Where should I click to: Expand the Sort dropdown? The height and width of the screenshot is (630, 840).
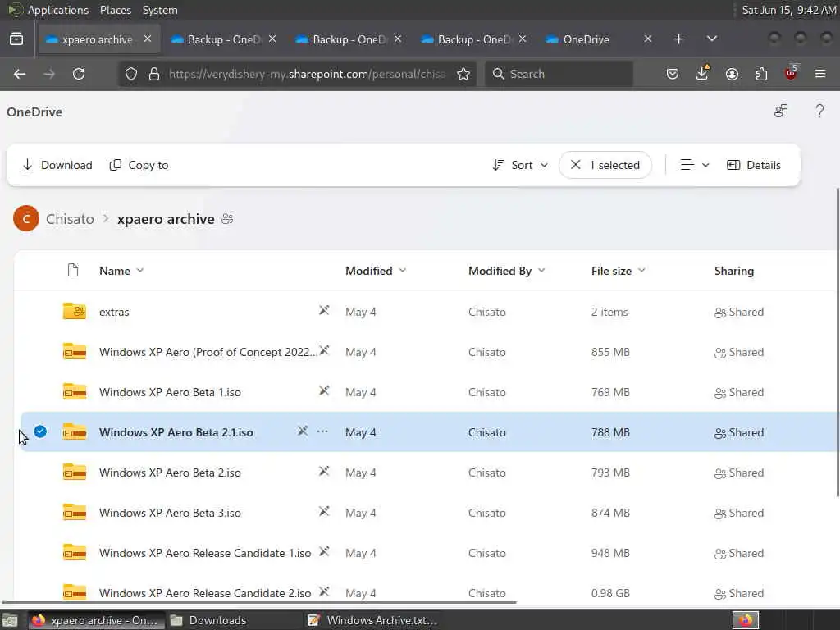pyautogui.click(x=520, y=165)
